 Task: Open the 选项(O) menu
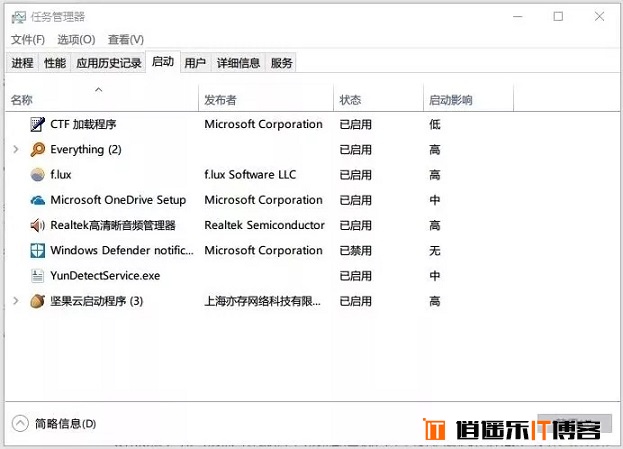click(x=76, y=40)
